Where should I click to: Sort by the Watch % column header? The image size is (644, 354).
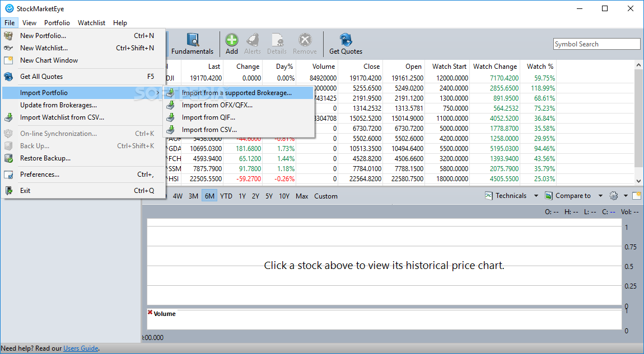point(539,66)
